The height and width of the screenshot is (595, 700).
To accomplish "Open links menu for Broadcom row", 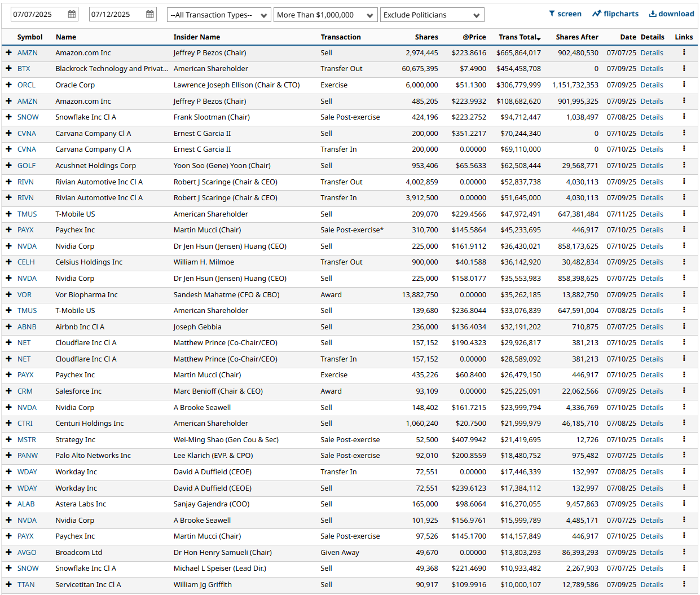I will (x=684, y=552).
